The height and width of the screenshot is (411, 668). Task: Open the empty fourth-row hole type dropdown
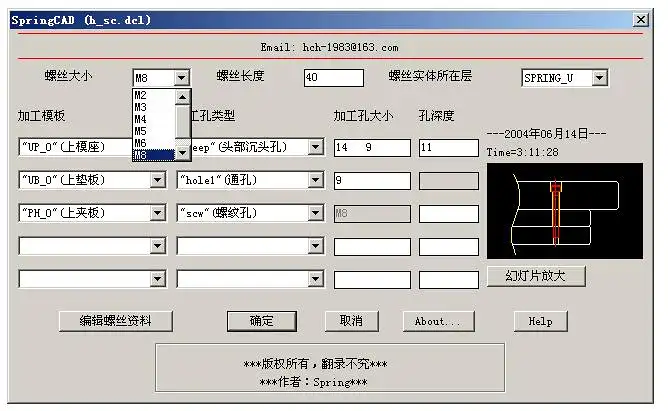click(x=315, y=246)
